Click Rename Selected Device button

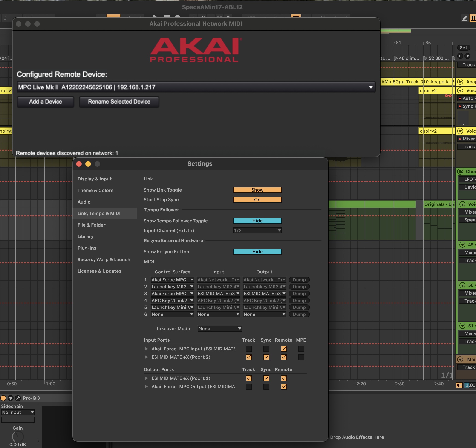click(119, 102)
